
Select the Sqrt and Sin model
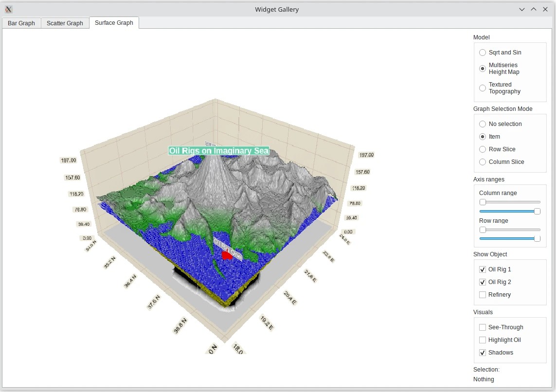coord(483,53)
